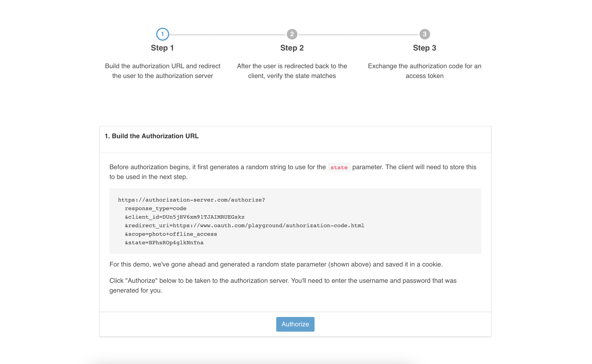Click the Step 3 access token description
The height and width of the screenshot is (364, 592).
point(424,71)
